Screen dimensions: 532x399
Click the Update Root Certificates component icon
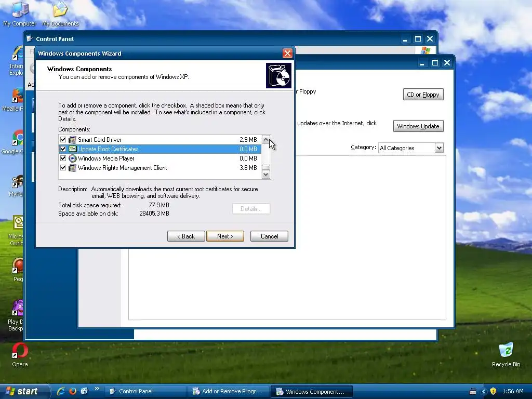click(72, 149)
